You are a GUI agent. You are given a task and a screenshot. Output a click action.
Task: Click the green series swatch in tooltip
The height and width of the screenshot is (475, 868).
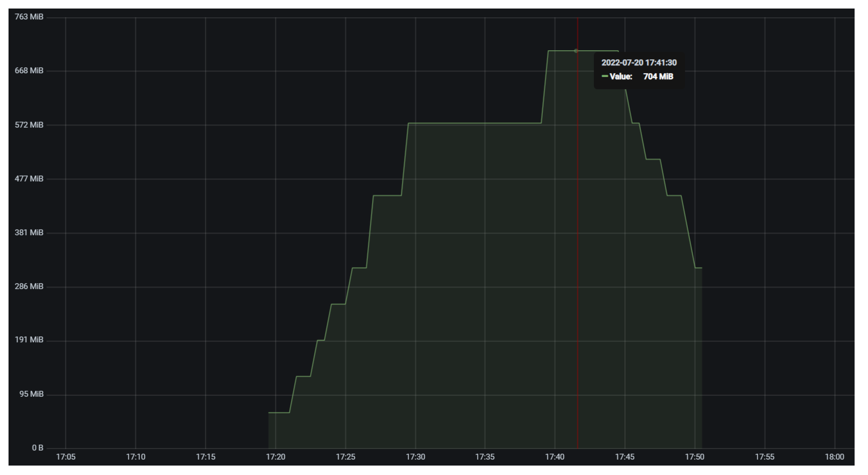pyautogui.click(x=605, y=76)
